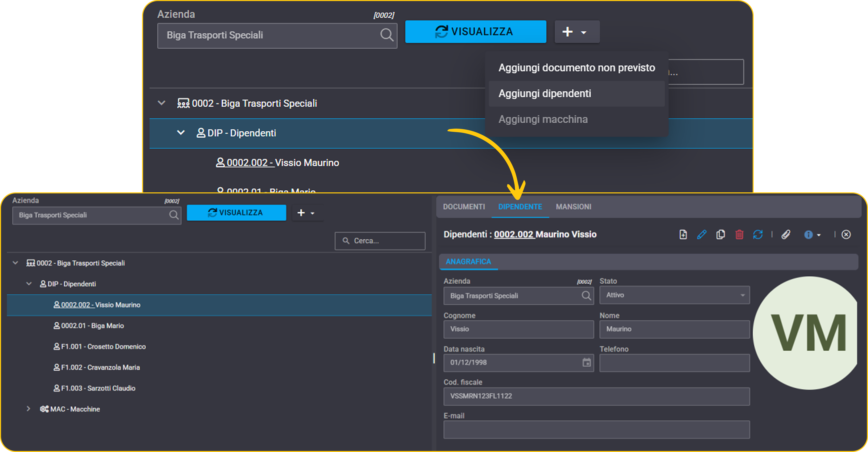Click the new document icon in the Dipendenti toolbar
The image size is (868, 452).
(x=683, y=235)
